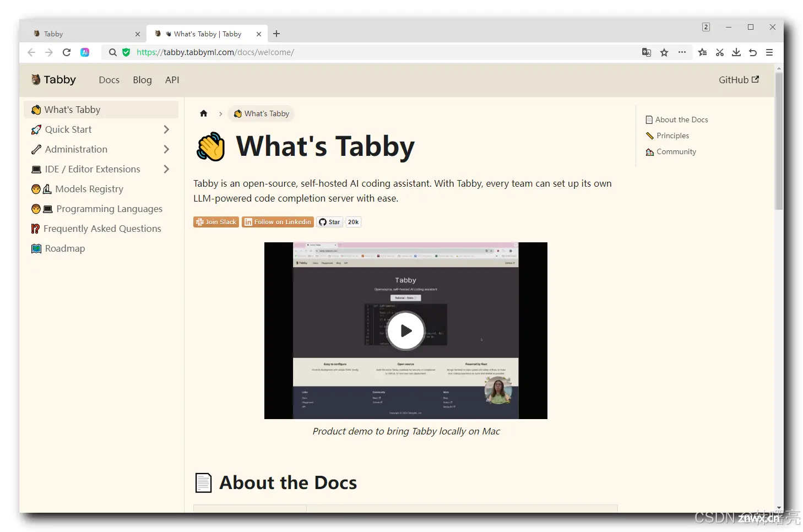The image size is (803, 532).
Task: Open Docs in the navbar
Action: point(109,80)
